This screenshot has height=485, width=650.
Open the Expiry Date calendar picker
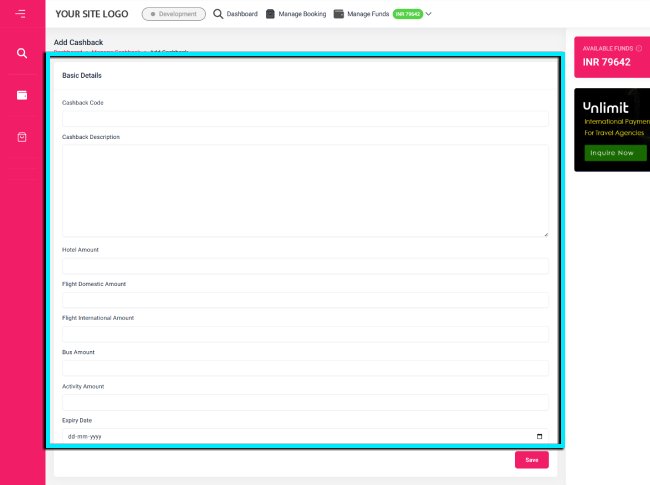540,437
